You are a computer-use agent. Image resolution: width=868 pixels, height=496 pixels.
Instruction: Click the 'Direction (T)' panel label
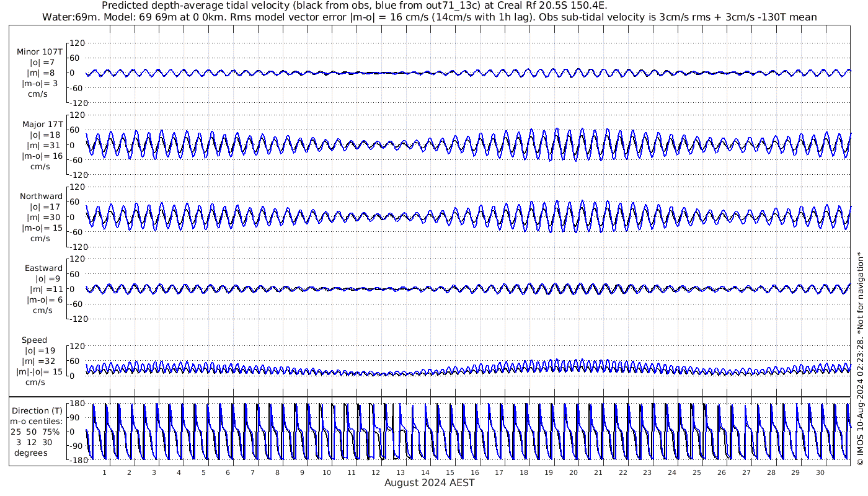click(x=37, y=410)
